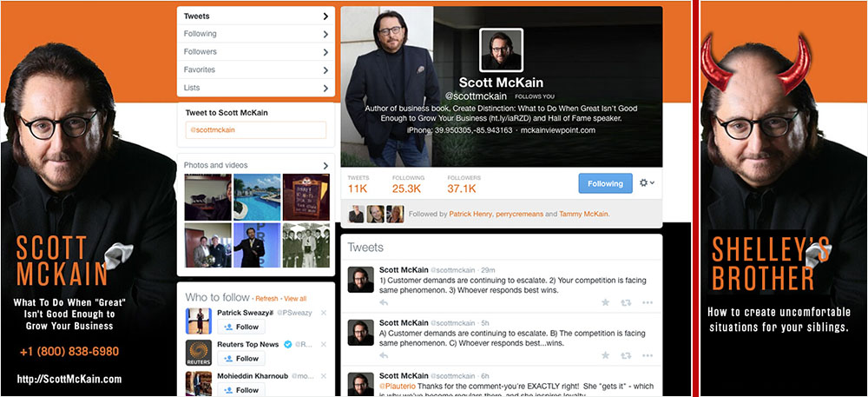Open the speaker on stage photo thumbnail
The height and width of the screenshot is (397, 868).
(x=257, y=246)
